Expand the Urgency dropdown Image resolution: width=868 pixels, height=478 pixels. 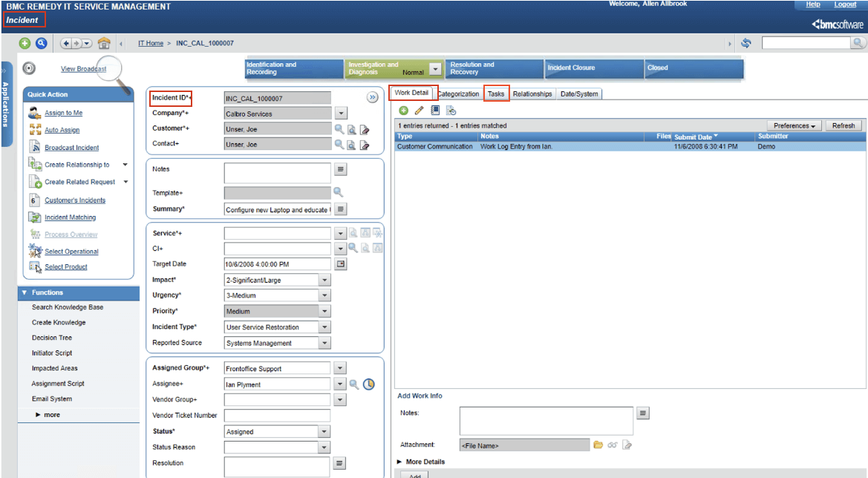tap(325, 295)
